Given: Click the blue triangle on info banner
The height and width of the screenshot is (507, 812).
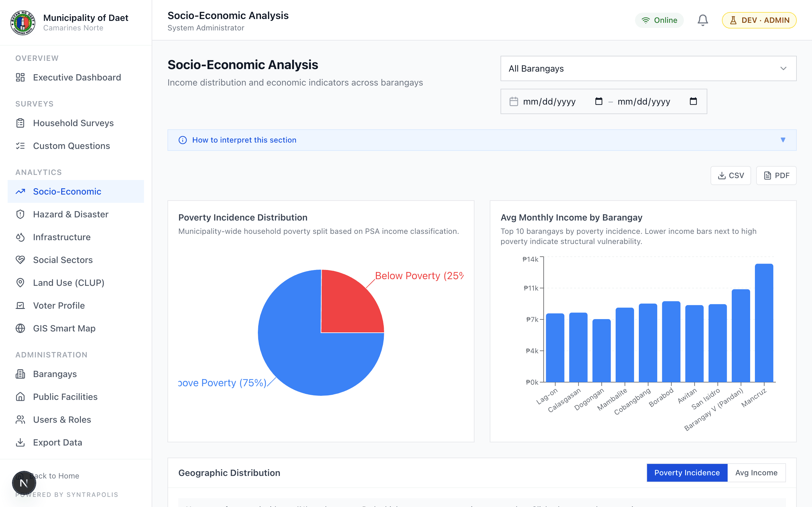Looking at the screenshot, I should [x=783, y=140].
